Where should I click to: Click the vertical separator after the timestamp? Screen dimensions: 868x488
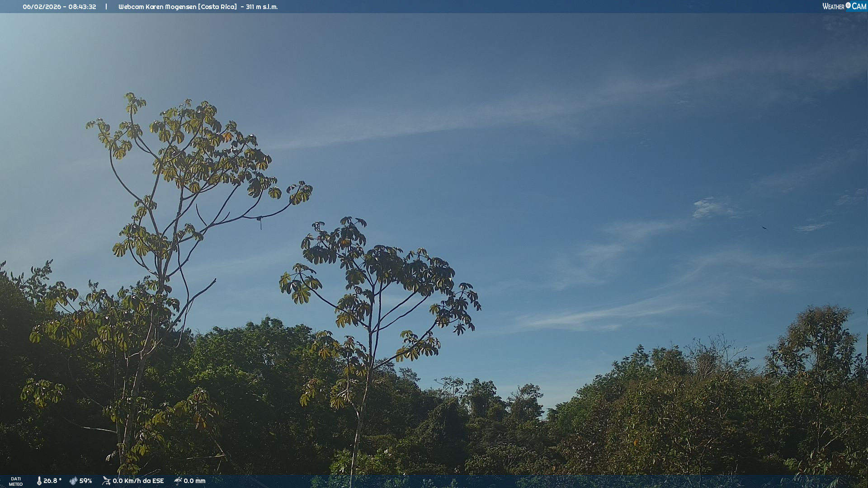tap(106, 7)
